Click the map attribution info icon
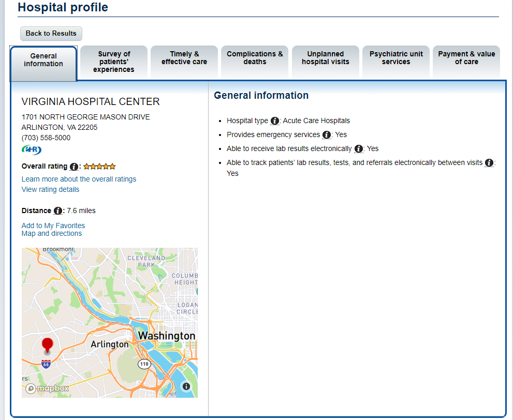This screenshot has height=420, width=513. pyautogui.click(x=186, y=386)
